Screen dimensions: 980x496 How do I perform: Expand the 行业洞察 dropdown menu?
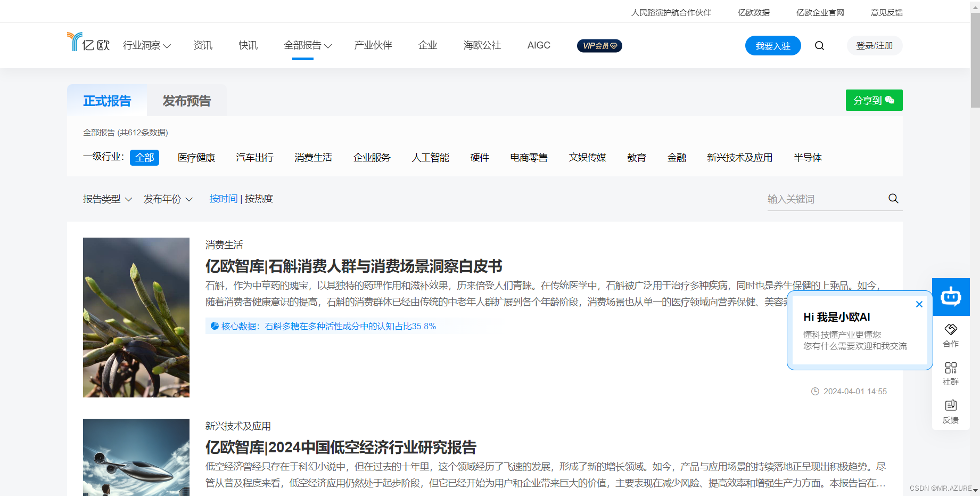[x=147, y=46]
